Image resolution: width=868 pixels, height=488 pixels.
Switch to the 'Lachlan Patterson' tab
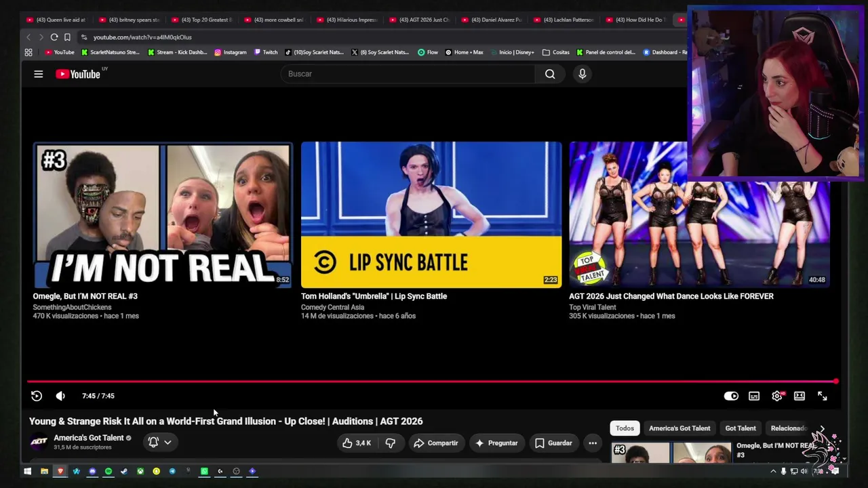coord(564,20)
